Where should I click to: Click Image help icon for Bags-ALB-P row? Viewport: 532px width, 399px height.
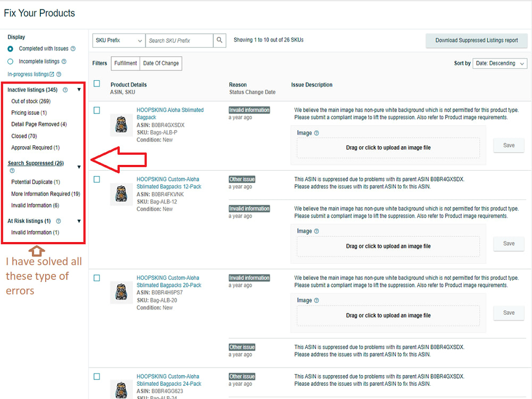(317, 133)
